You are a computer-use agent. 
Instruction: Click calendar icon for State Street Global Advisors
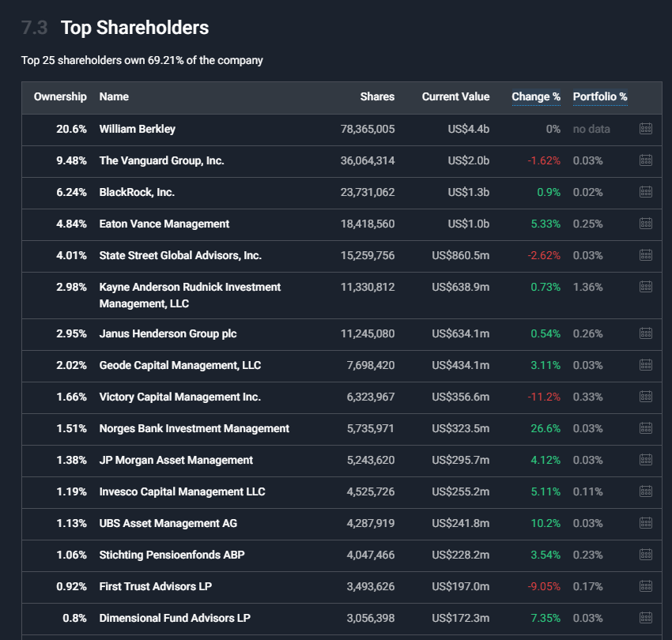(x=645, y=255)
